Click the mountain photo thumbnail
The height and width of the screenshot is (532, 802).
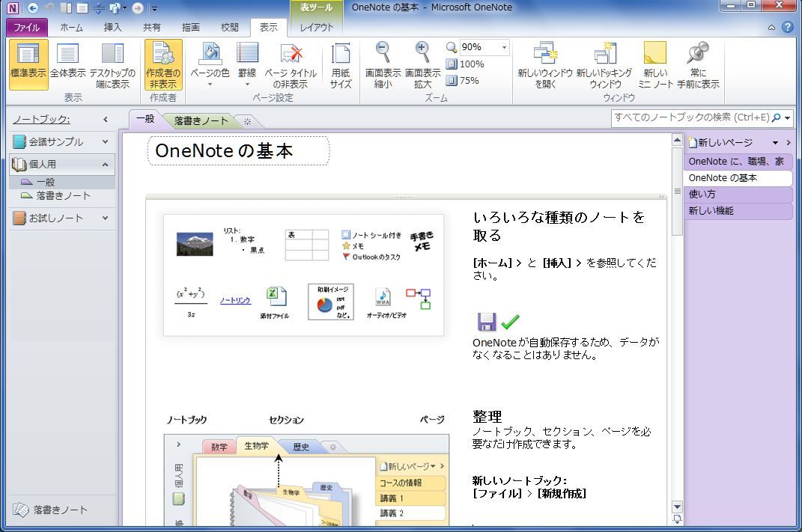point(195,244)
